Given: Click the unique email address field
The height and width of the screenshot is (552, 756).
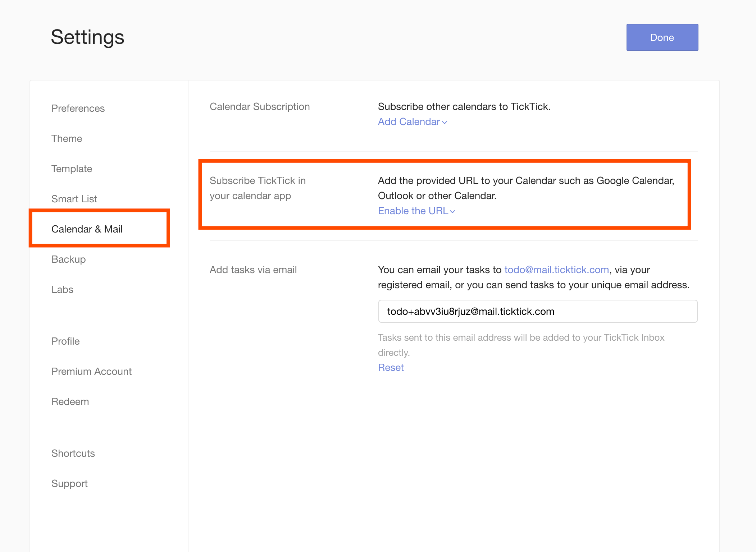Looking at the screenshot, I should click(x=537, y=311).
